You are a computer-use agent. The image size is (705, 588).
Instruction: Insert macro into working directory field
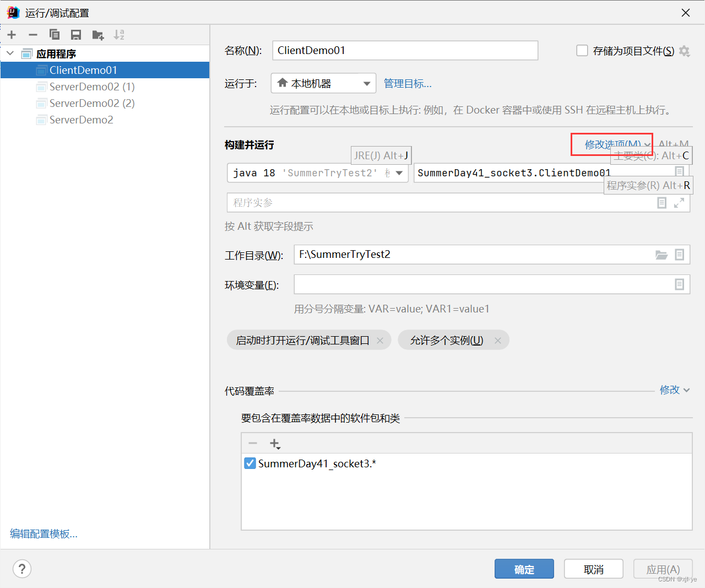click(x=680, y=255)
